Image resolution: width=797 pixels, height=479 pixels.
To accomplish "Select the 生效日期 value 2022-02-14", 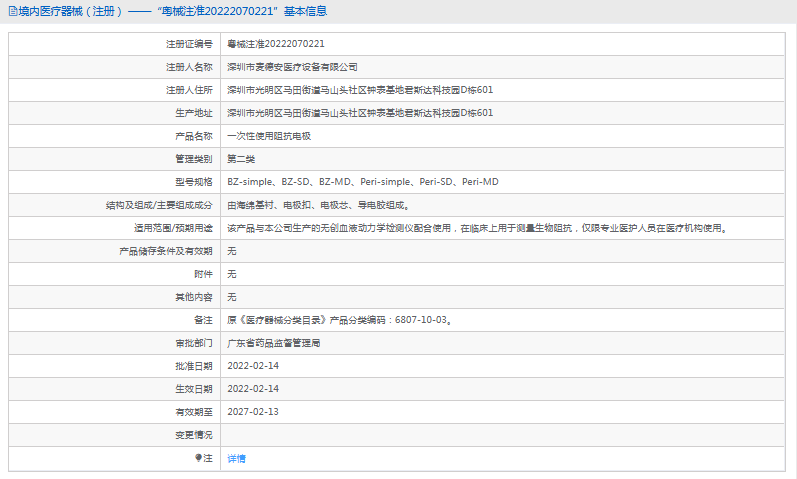I will 253,389.
